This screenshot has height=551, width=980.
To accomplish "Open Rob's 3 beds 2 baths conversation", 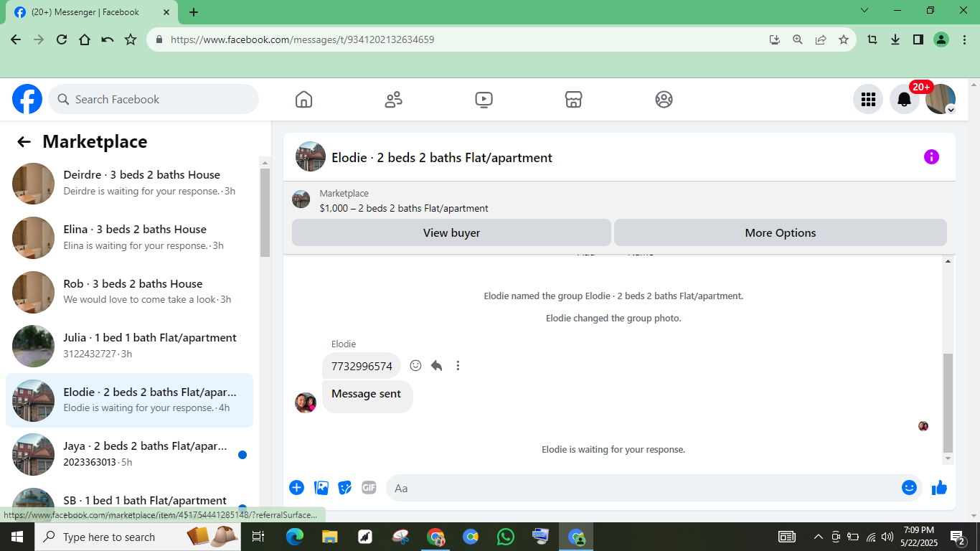I will (x=129, y=291).
